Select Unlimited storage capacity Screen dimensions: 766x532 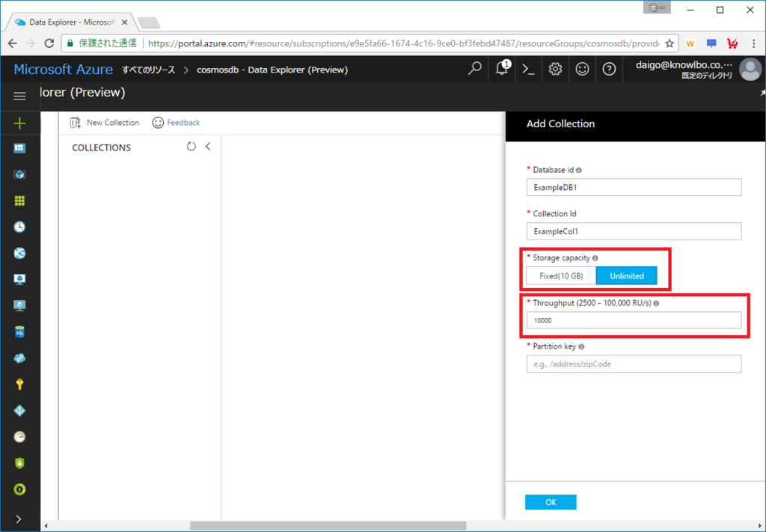click(x=627, y=276)
